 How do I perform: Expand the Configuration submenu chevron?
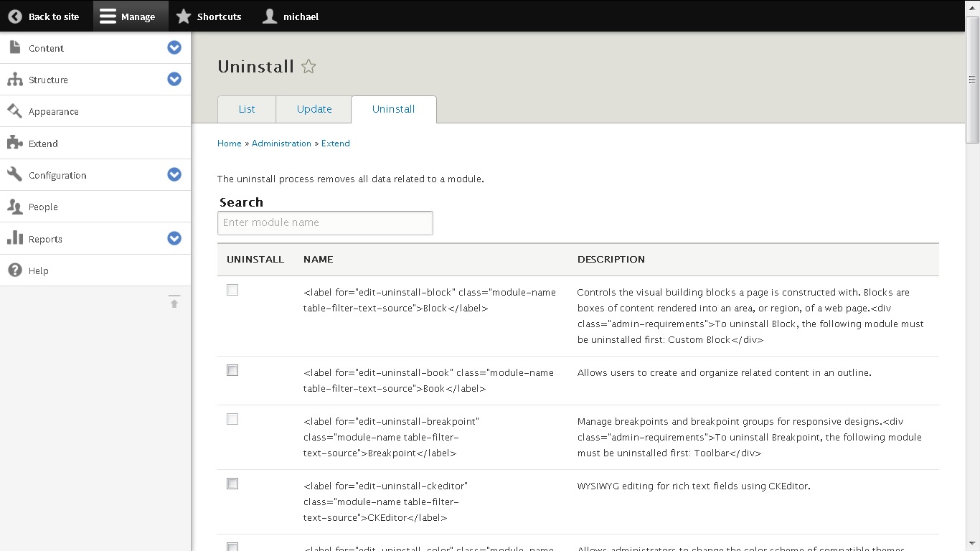(174, 174)
